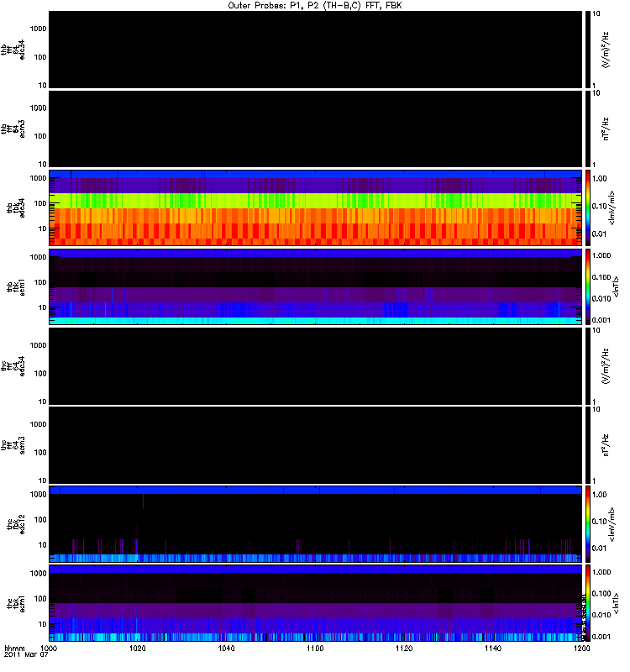
Task: Select the black thb fff 64 scm3 spectrogram panel
Action: [x=315, y=129]
